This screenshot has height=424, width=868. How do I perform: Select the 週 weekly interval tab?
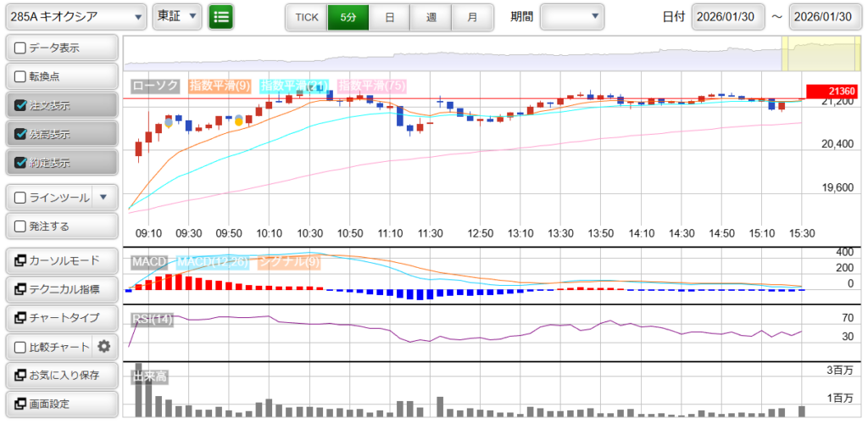point(431,16)
